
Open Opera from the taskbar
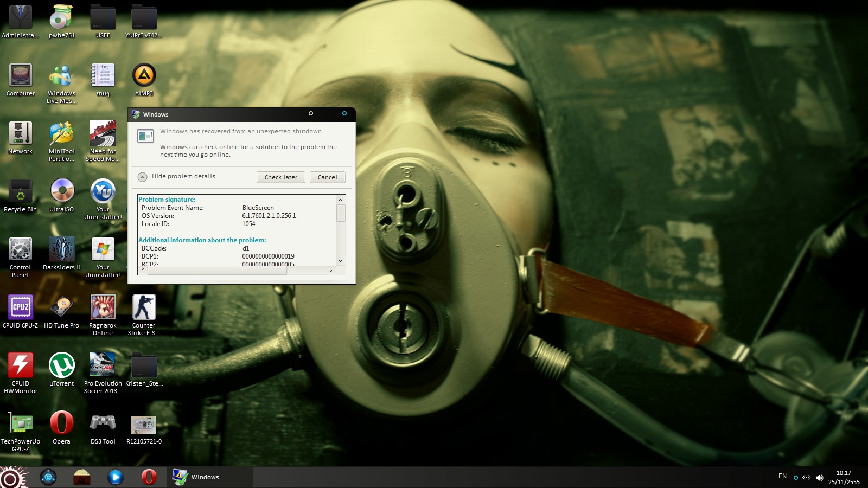(x=149, y=477)
